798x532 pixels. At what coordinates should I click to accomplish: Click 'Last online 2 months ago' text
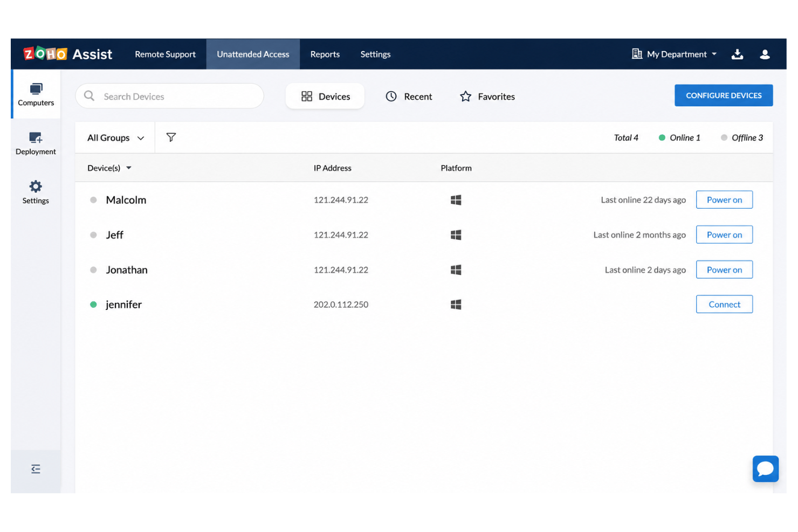639,235
